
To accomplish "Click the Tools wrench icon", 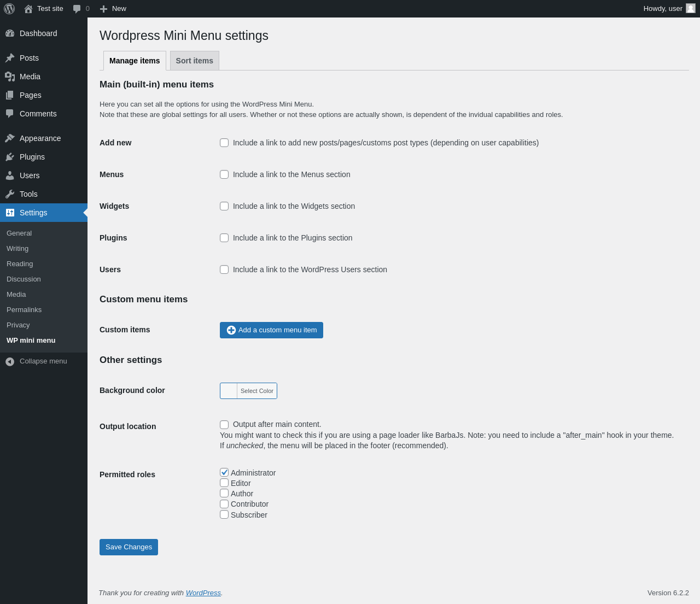I will pos(10,194).
